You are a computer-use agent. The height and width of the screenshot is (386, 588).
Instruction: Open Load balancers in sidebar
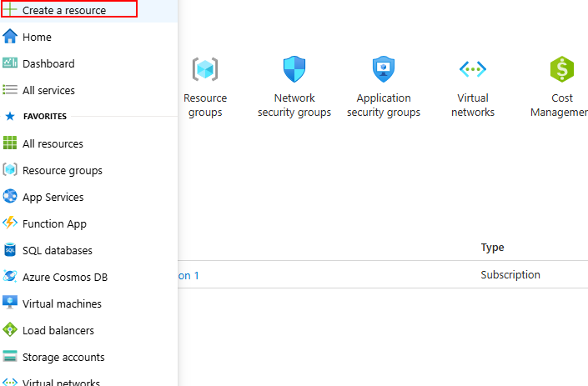pos(58,330)
